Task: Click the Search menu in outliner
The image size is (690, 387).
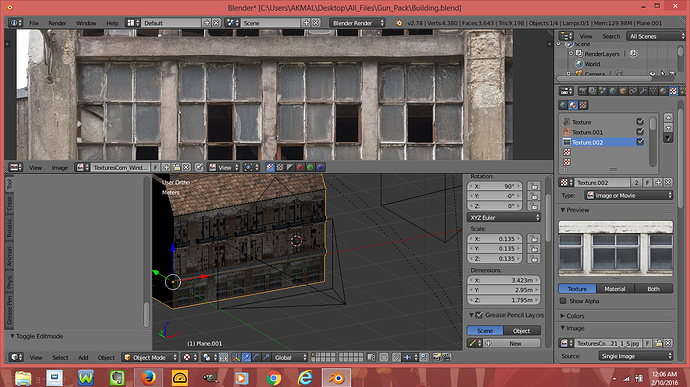Action: pos(611,36)
